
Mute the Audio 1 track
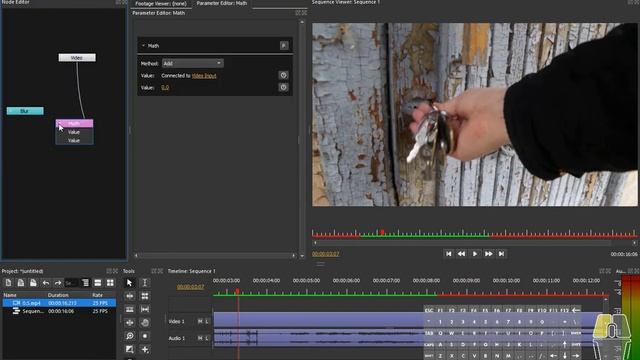(x=200, y=338)
